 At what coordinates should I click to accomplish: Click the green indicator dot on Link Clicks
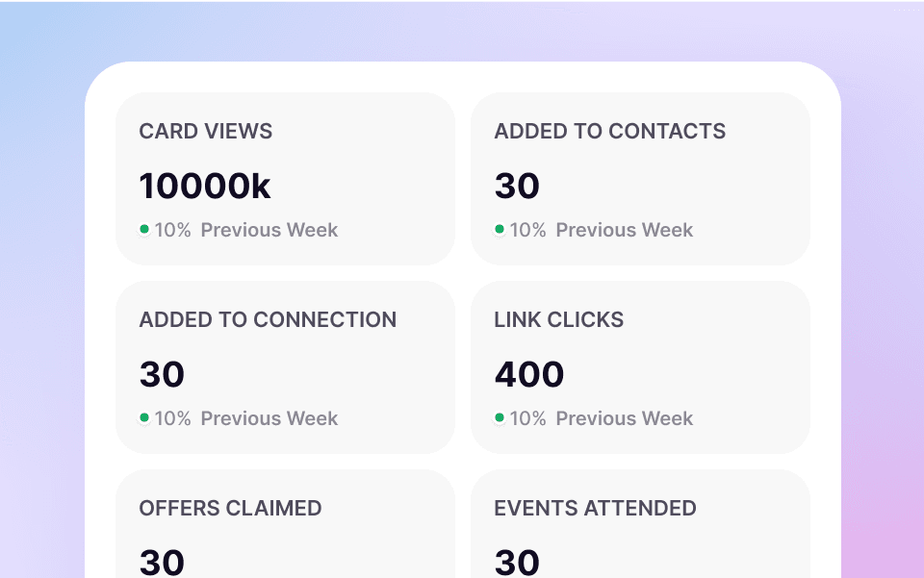(x=500, y=418)
